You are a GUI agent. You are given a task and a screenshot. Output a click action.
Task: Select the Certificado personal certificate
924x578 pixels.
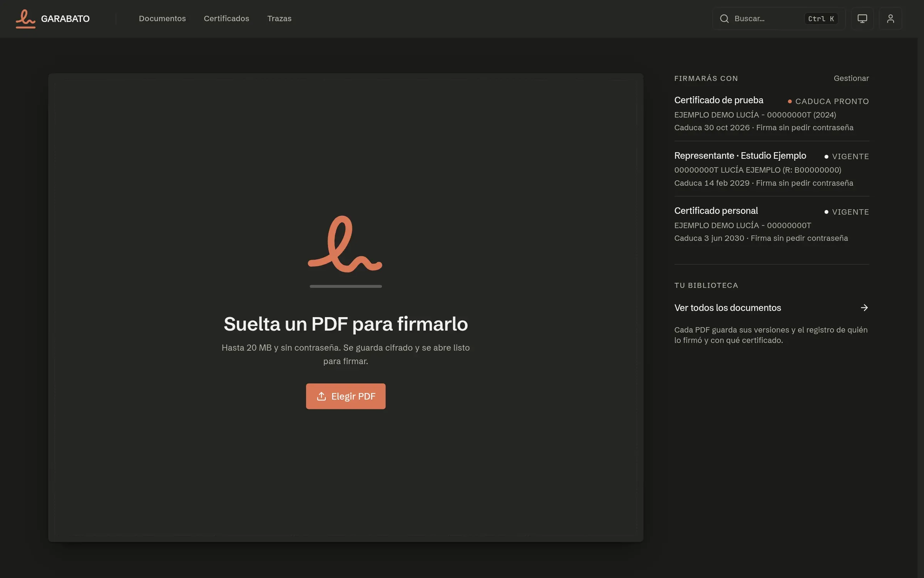772,224
